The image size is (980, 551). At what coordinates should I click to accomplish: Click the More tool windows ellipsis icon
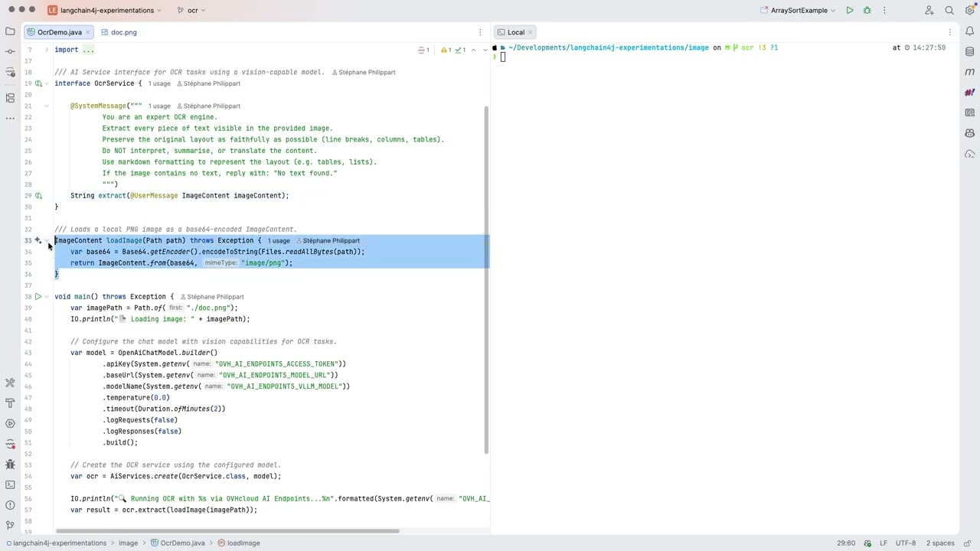tap(10, 118)
